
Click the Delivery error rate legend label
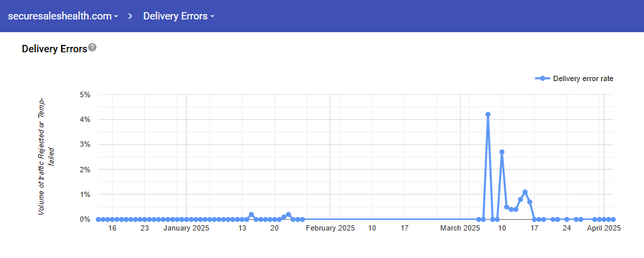click(x=583, y=78)
